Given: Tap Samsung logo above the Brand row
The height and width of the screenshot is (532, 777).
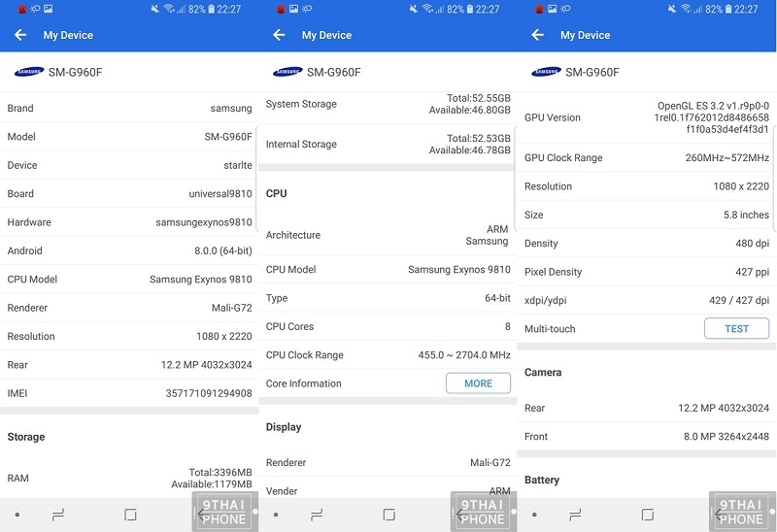Looking at the screenshot, I should click(x=28, y=72).
